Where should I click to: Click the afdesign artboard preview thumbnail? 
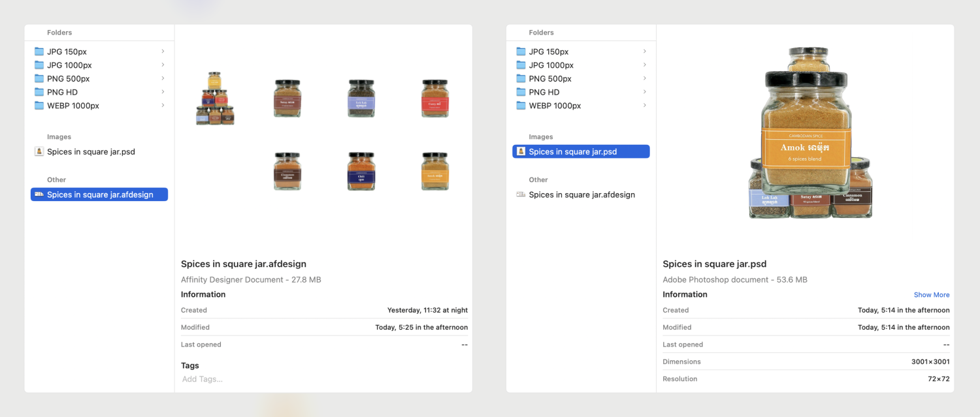[x=323, y=131]
